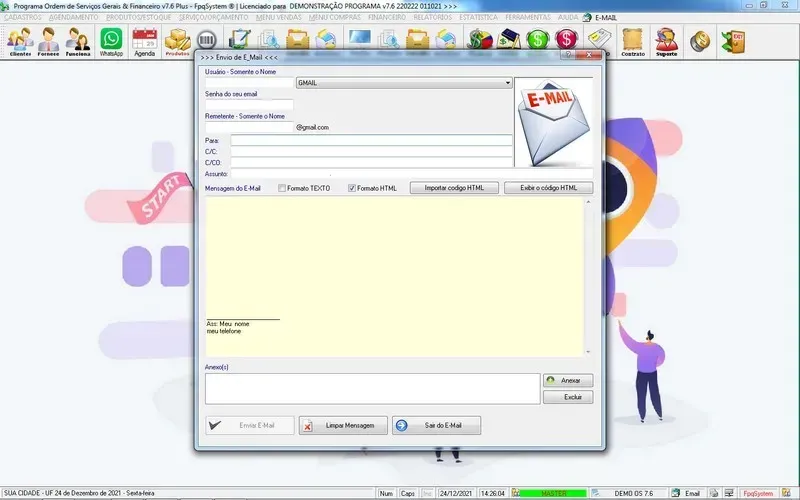Uncheck the Formato HTML checkbox
This screenshot has height=500, width=800.
[352, 188]
